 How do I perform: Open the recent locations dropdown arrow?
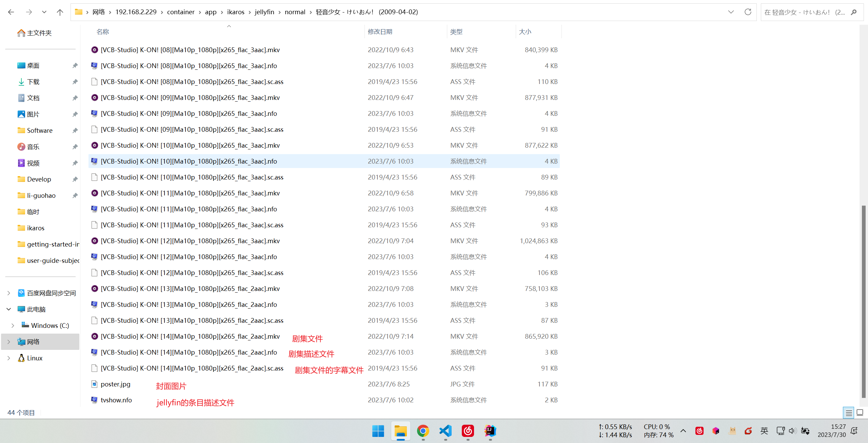(x=44, y=12)
